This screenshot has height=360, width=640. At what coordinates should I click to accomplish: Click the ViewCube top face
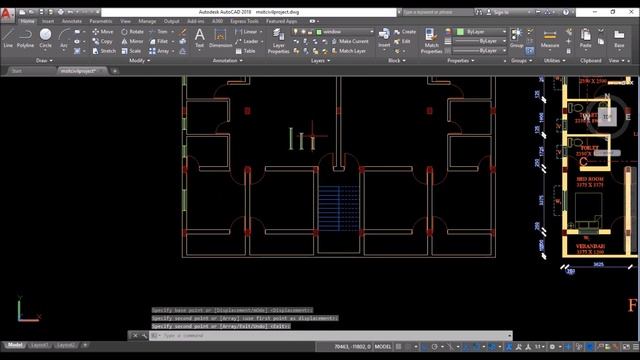point(607,117)
